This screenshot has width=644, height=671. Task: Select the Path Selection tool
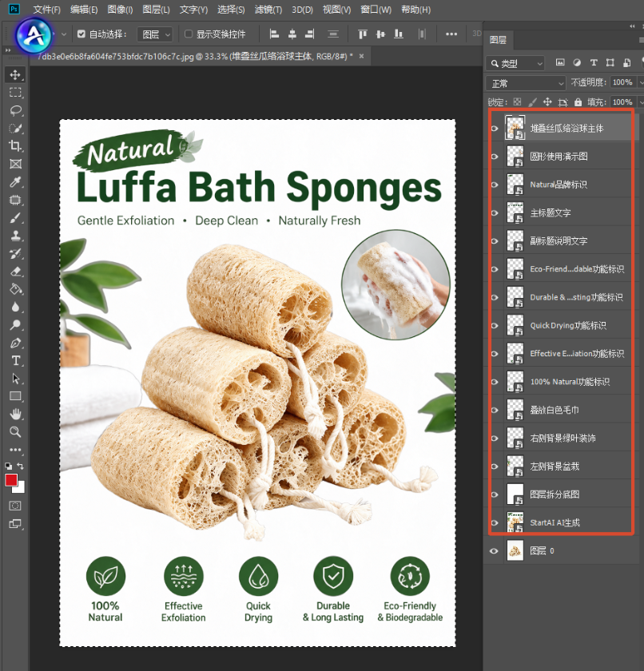click(15, 379)
